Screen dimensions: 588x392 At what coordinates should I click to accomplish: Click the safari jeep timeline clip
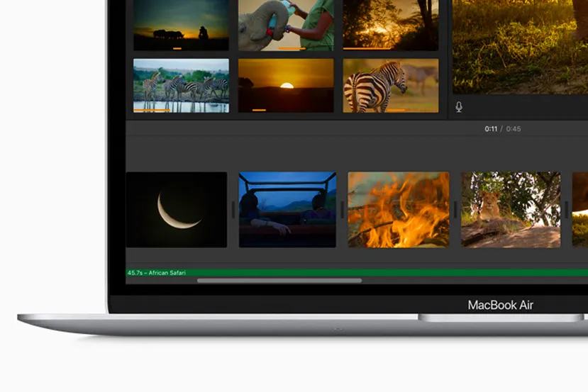288,210
